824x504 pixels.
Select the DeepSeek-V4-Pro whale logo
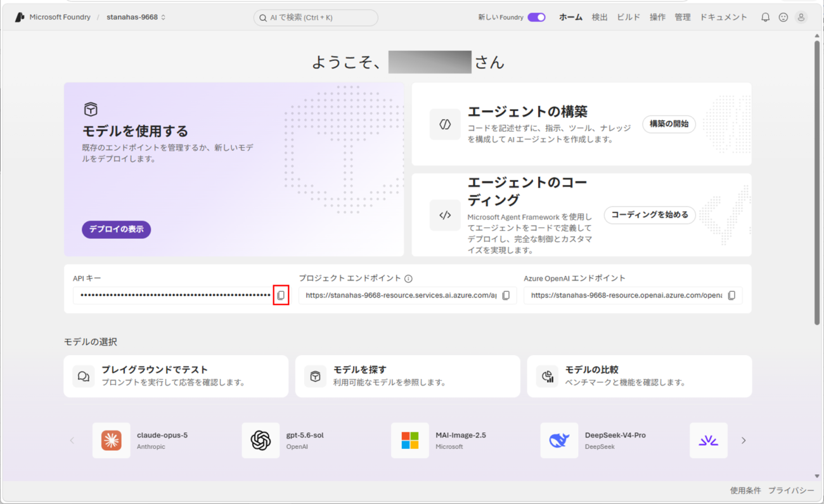559,441
